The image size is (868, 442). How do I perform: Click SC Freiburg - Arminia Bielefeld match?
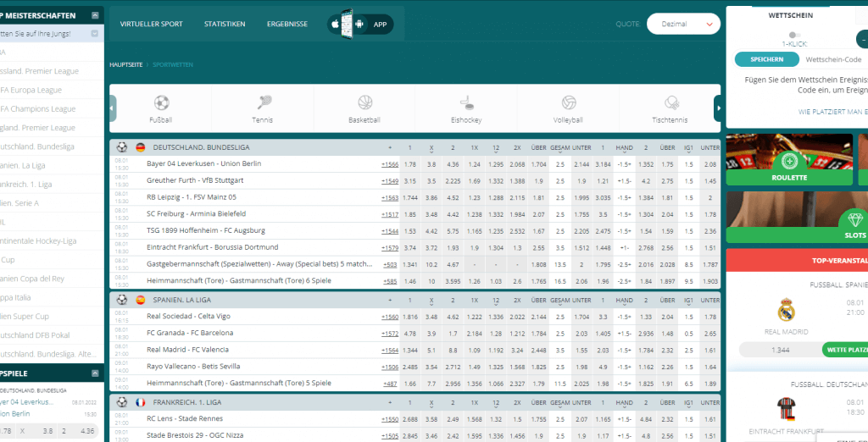coord(197,213)
